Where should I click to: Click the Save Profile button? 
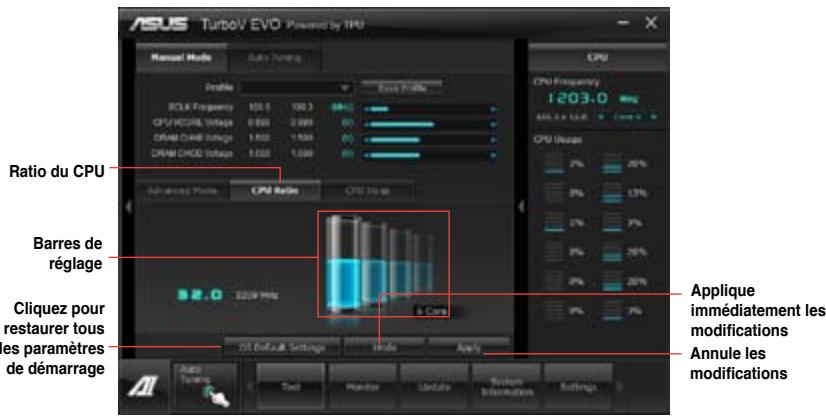pyautogui.click(x=402, y=88)
